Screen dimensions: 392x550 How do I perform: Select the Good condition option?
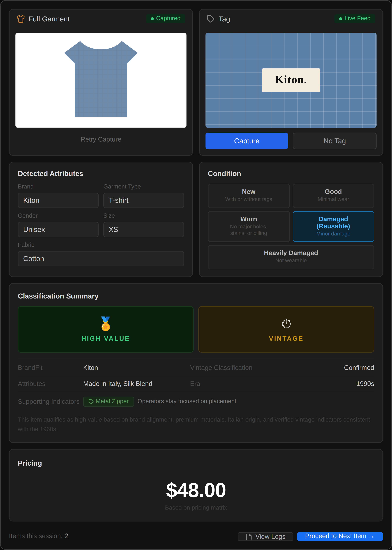tap(333, 196)
